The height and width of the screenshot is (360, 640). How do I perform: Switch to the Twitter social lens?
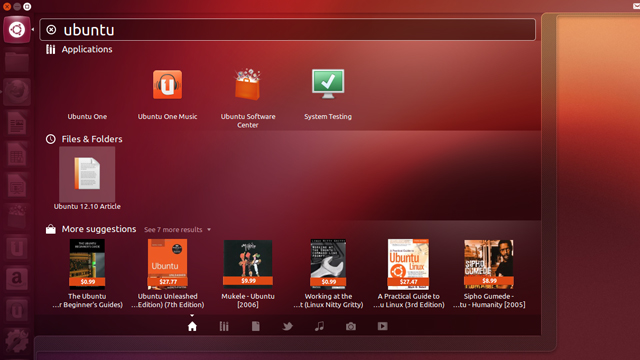288,326
